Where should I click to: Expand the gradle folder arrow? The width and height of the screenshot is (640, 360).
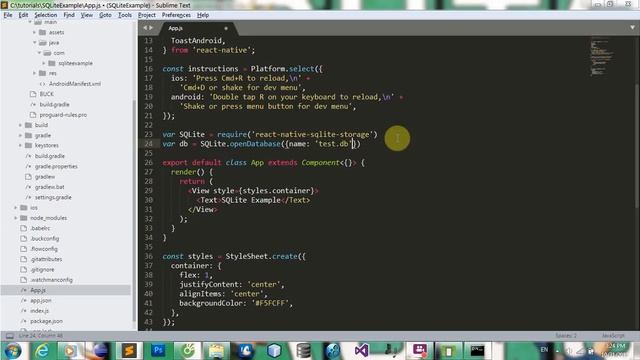click(20, 135)
